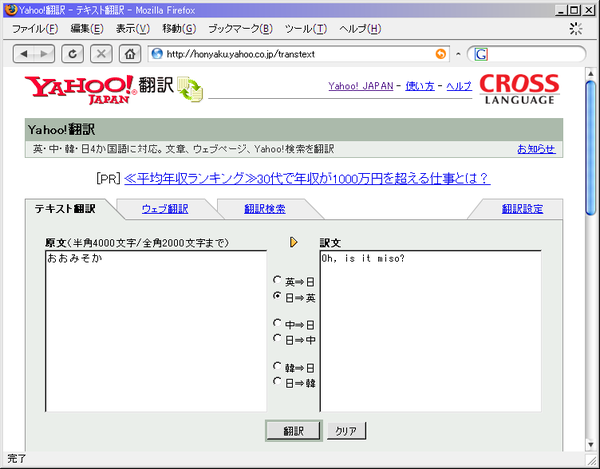Screen dimensions: 600x469
Task: Click the yellow translate arrow icon
Action: (293, 242)
